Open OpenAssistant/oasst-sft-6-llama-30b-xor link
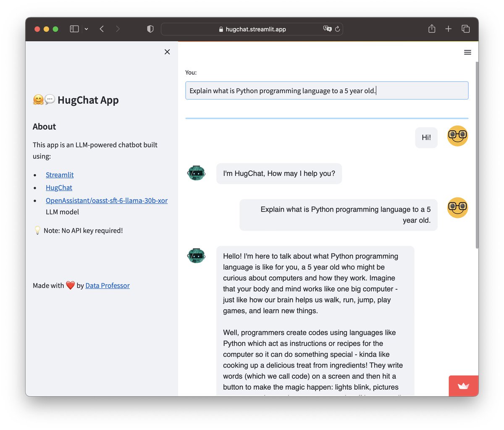This screenshot has width=504, height=430. point(107,201)
